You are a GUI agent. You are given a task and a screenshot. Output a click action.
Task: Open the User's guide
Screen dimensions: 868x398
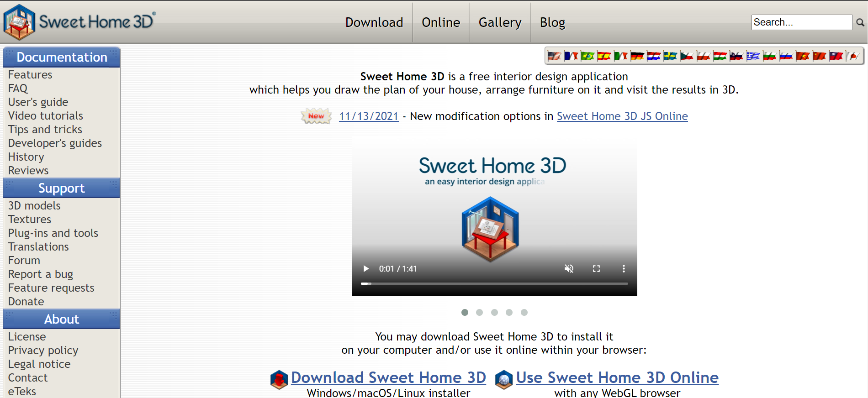pos(38,102)
